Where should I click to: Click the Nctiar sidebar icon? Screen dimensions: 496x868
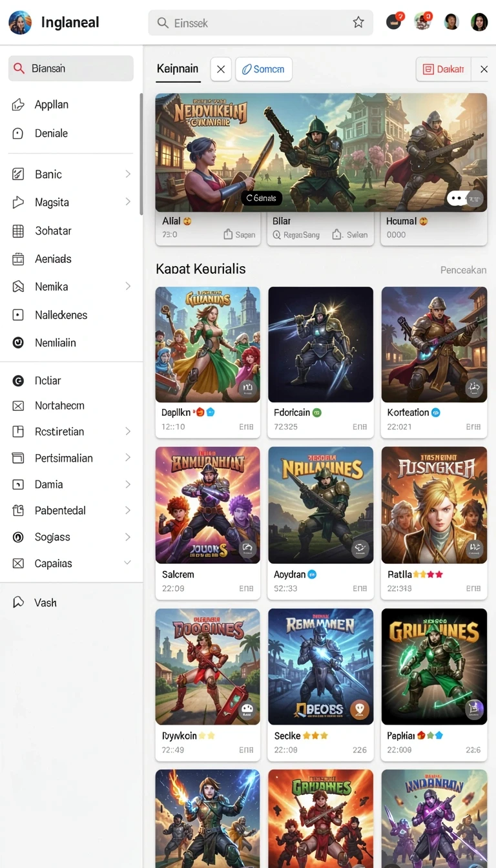pos(18,381)
